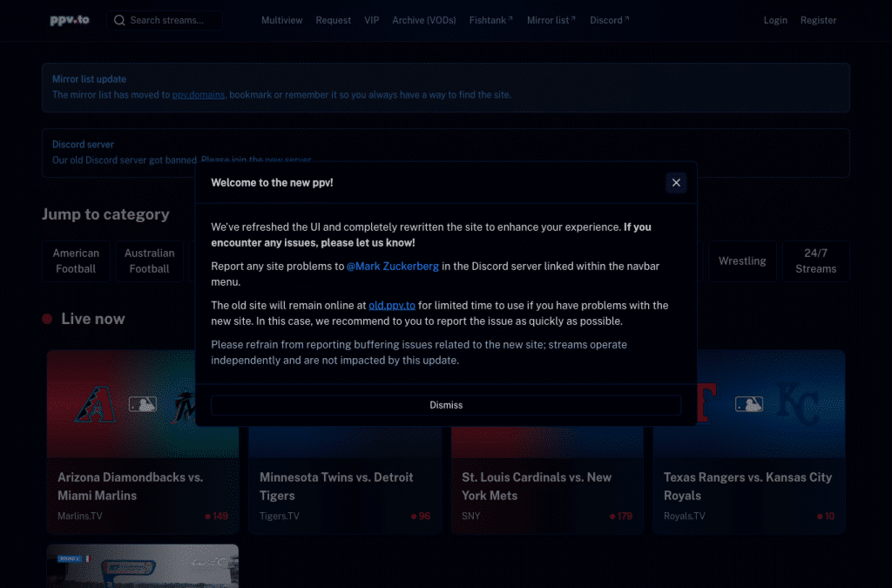The image size is (892, 588).
Task: Click Royals.TV channel label
Action: (685, 517)
